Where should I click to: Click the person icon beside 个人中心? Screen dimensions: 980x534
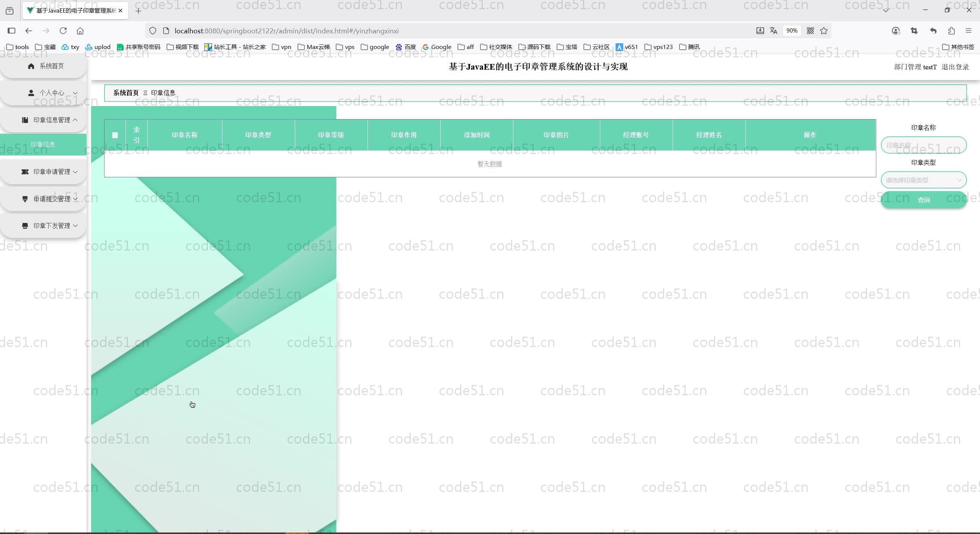tap(31, 93)
